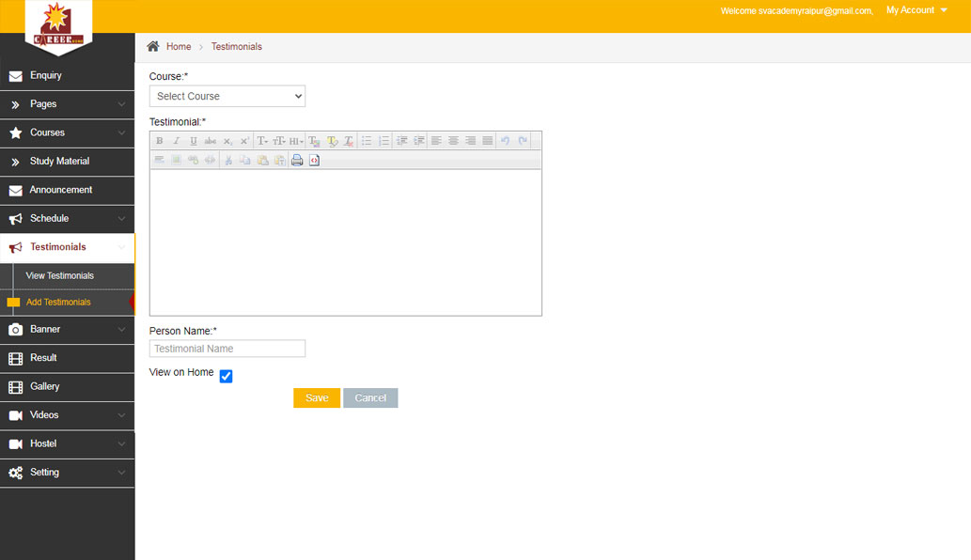Apply underline formatting in editor toolbar
This screenshot has width=971, height=560.
pyautogui.click(x=194, y=141)
